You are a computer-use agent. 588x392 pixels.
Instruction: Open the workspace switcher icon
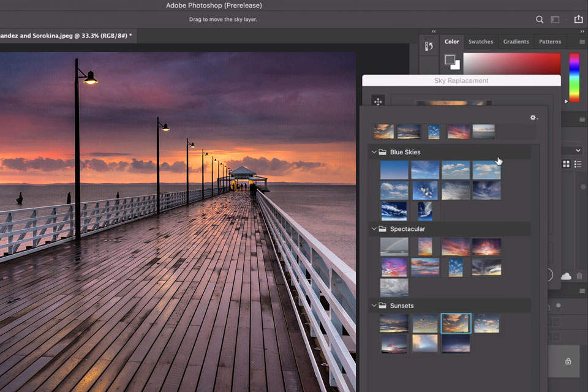(555, 20)
